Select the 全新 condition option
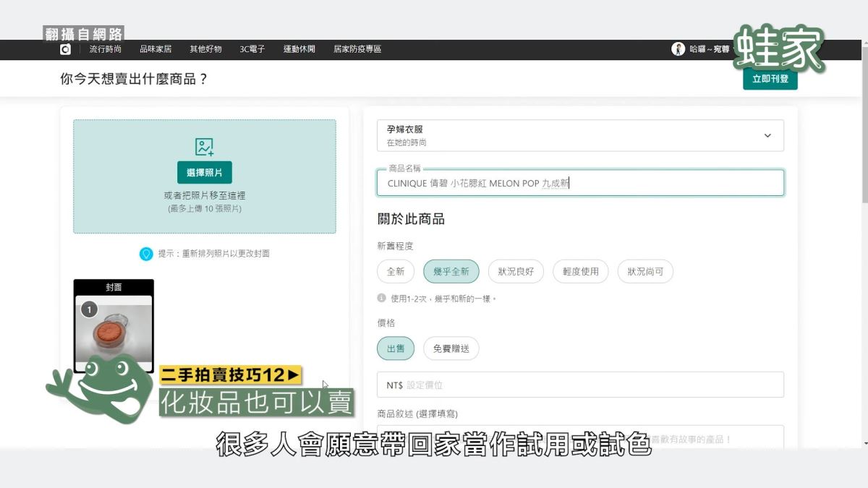 (396, 272)
